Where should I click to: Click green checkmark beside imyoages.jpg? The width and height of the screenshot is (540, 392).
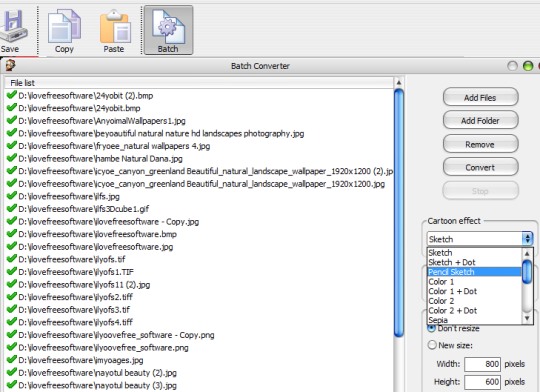coord(12,360)
